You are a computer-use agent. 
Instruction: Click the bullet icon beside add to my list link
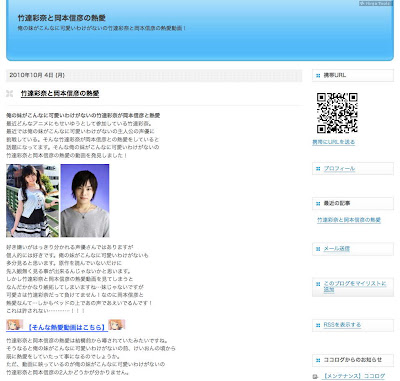(318, 284)
